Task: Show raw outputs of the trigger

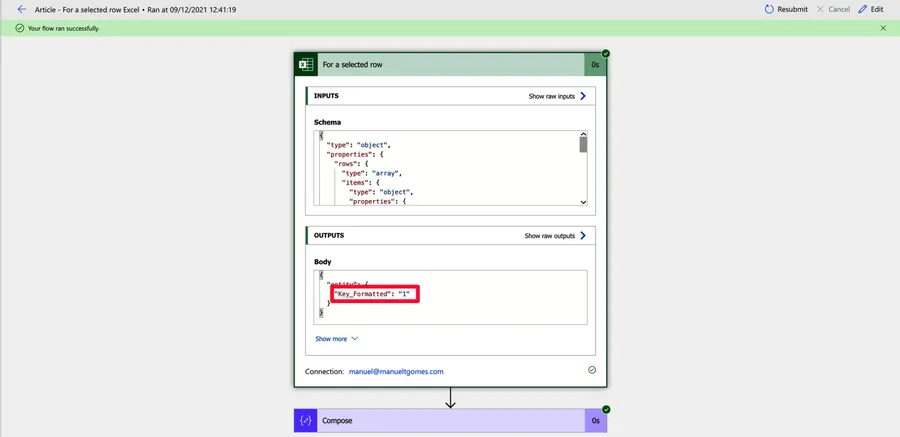Action: tap(555, 236)
